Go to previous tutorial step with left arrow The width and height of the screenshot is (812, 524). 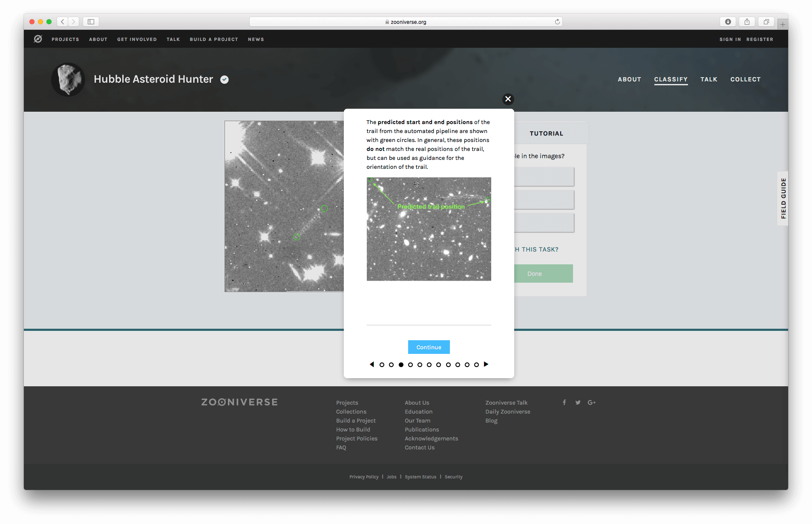[371, 365]
